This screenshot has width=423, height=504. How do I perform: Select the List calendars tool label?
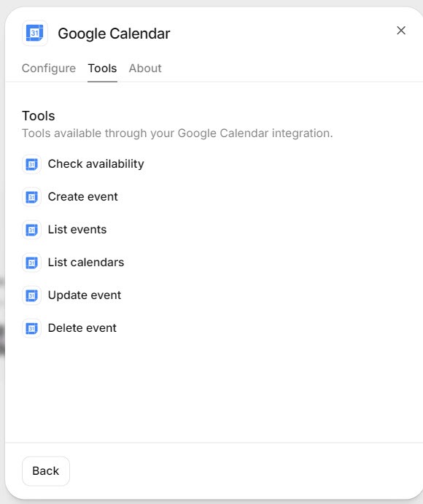coord(86,263)
